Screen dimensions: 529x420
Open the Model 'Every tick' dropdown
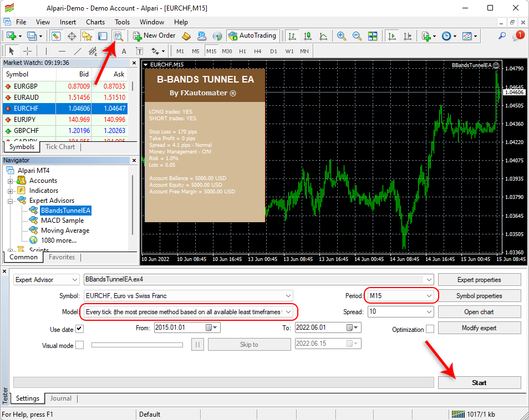point(188,312)
